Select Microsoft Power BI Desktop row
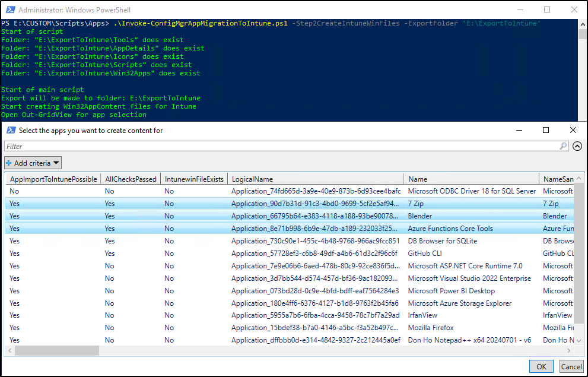588x377 pixels. click(289, 290)
